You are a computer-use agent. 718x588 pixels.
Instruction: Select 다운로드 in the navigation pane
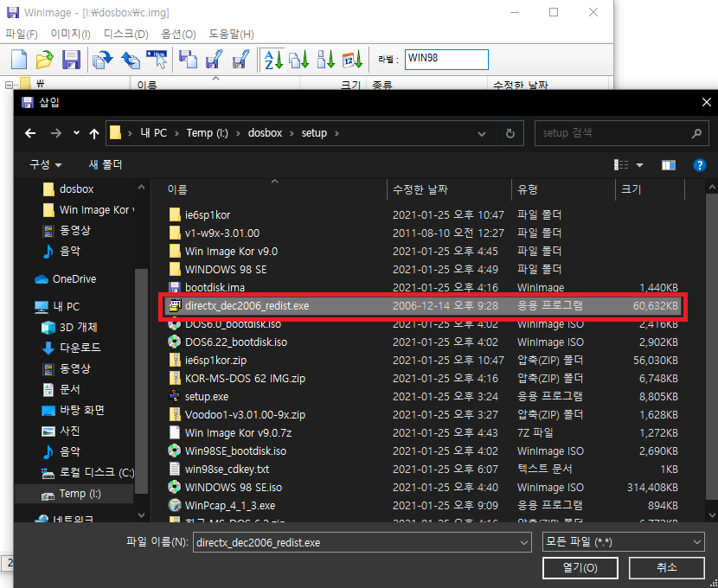71,348
